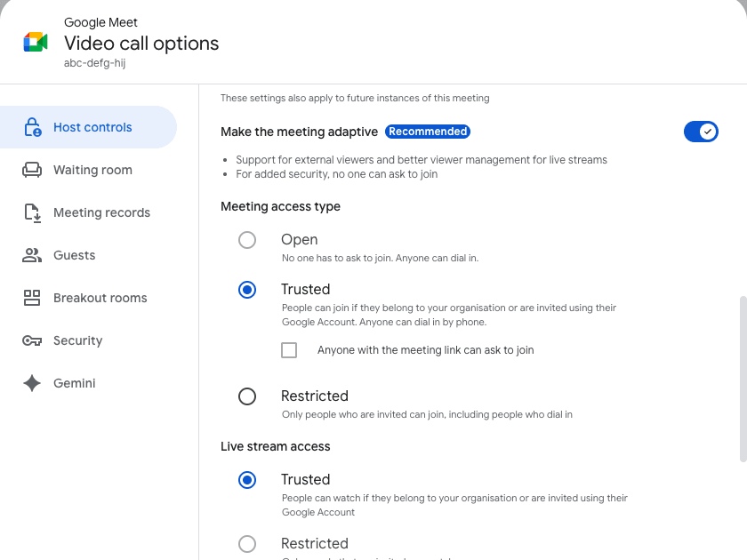
Task: Click the Host controls lock icon
Action: [32, 127]
